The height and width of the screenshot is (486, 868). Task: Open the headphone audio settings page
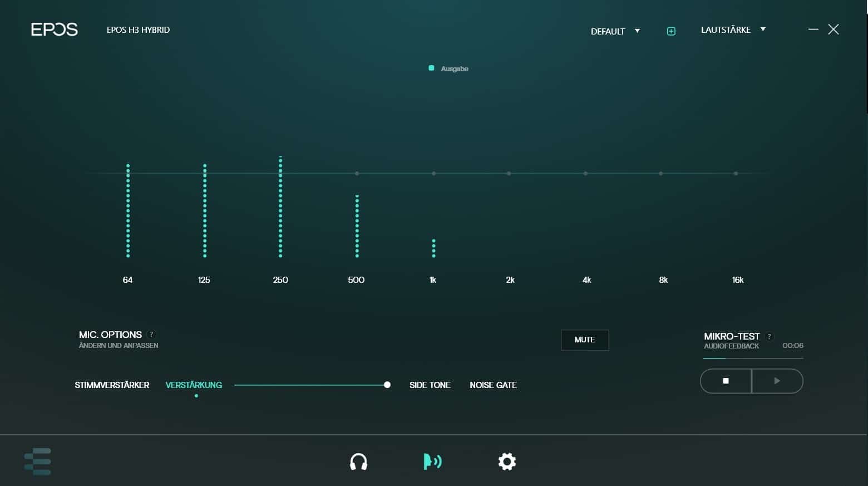[x=358, y=462]
